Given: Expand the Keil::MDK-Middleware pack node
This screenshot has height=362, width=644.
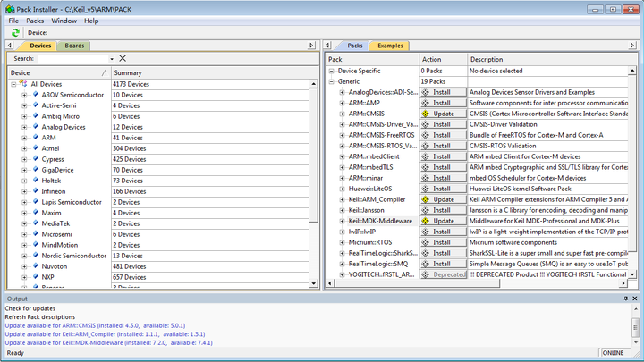Looking at the screenshot, I should point(342,221).
